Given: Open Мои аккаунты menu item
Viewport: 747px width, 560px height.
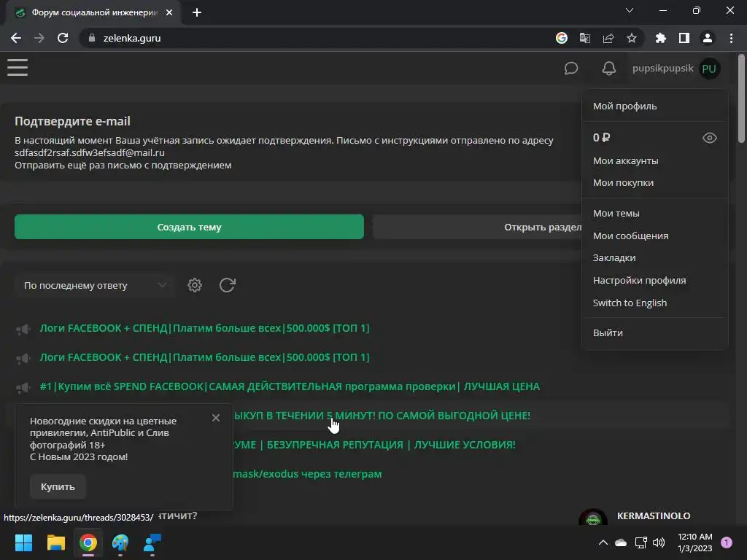Looking at the screenshot, I should (625, 161).
